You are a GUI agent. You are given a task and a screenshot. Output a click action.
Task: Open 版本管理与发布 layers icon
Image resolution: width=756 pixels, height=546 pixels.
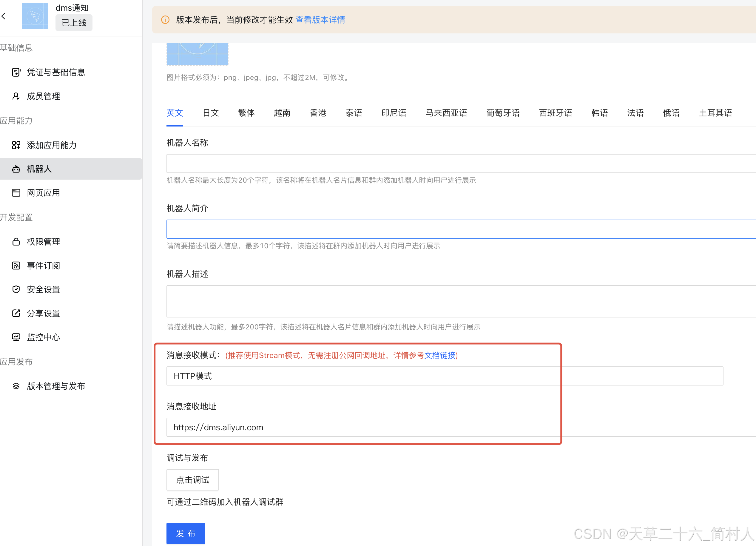(x=16, y=386)
